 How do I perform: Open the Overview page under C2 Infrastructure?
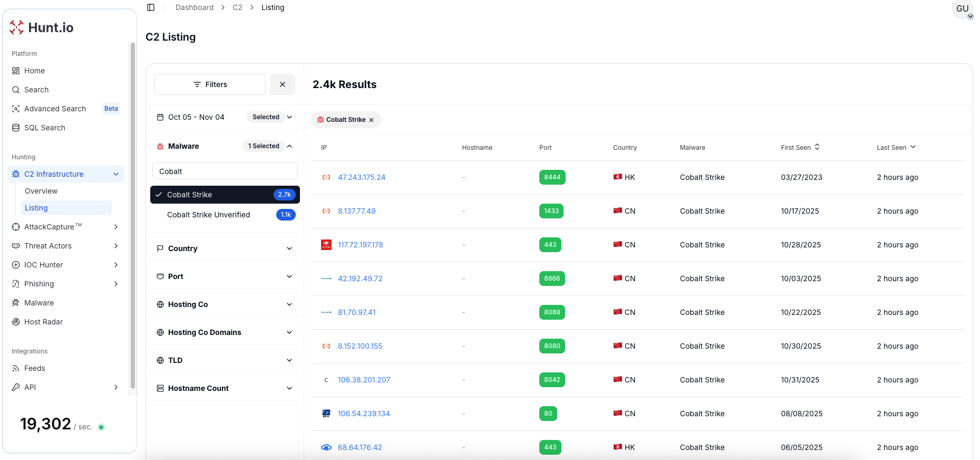coord(41,191)
